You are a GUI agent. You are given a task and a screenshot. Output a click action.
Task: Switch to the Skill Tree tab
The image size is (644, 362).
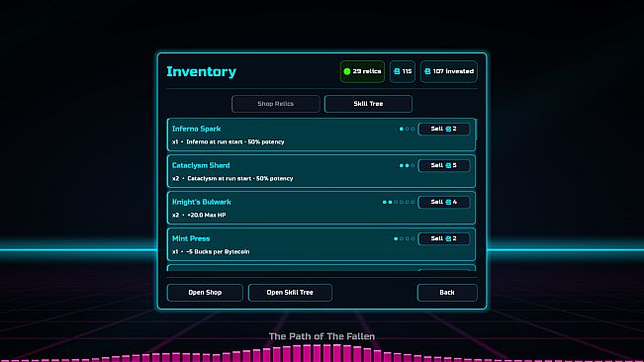(368, 104)
